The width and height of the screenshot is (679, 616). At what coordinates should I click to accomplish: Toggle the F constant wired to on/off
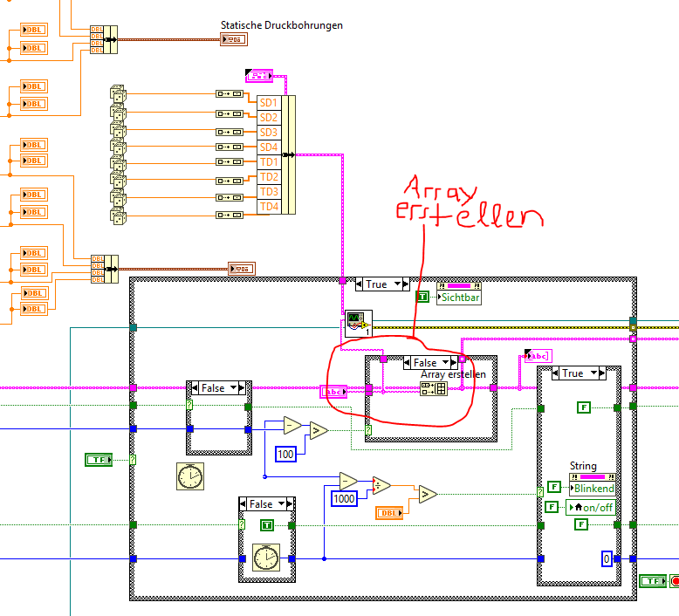(x=551, y=507)
